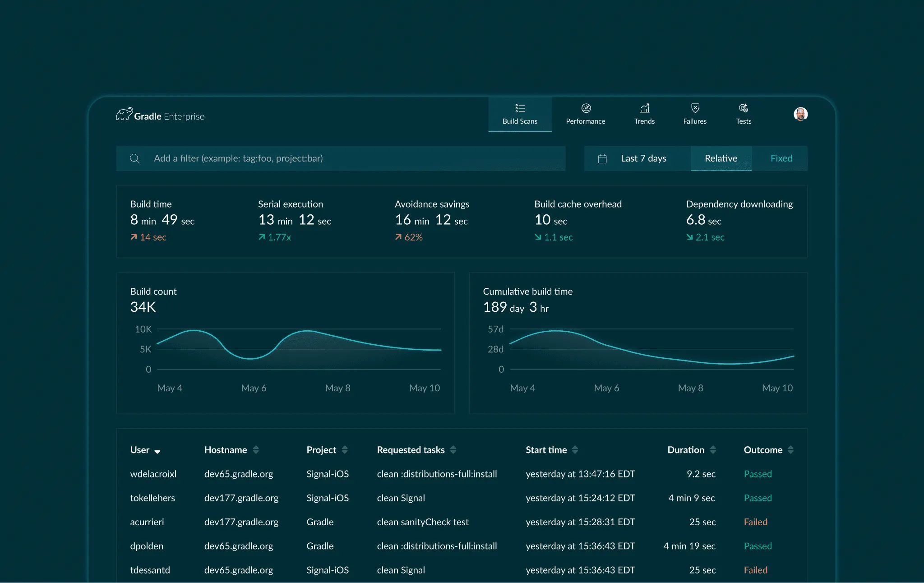Click the Passed outcome for wdelacroixl
924x583 pixels.
pyautogui.click(x=758, y=474)
